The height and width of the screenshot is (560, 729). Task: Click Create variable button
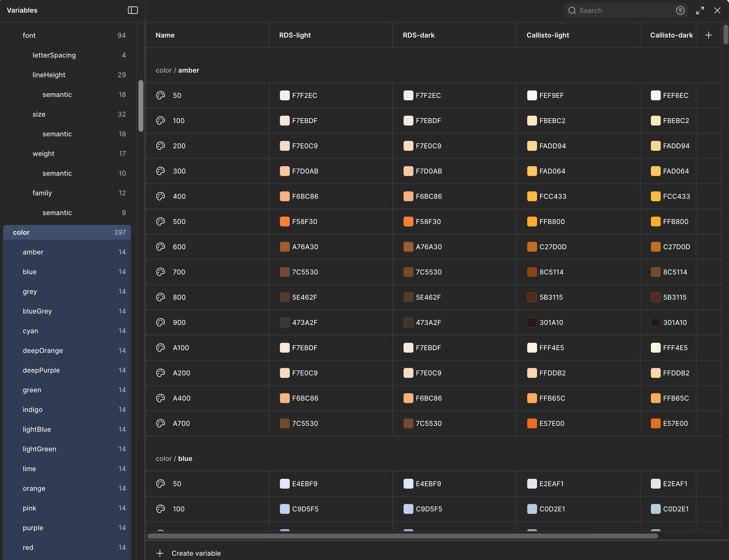click(x=196, y=553)
